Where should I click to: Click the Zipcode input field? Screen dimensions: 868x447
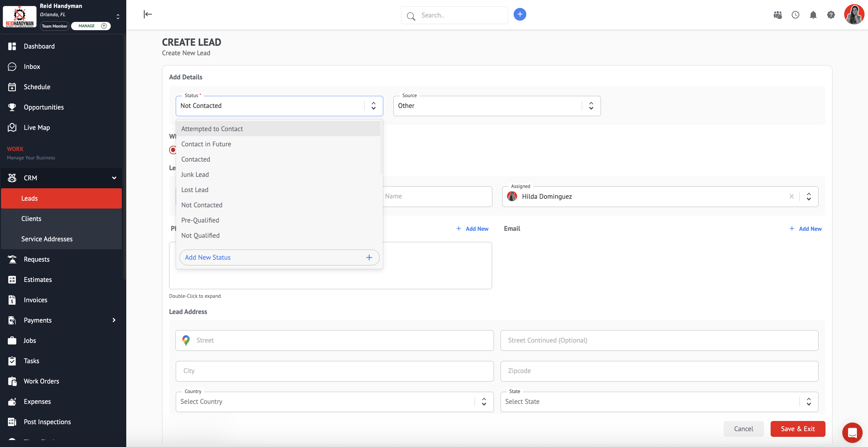click(659, 371)
